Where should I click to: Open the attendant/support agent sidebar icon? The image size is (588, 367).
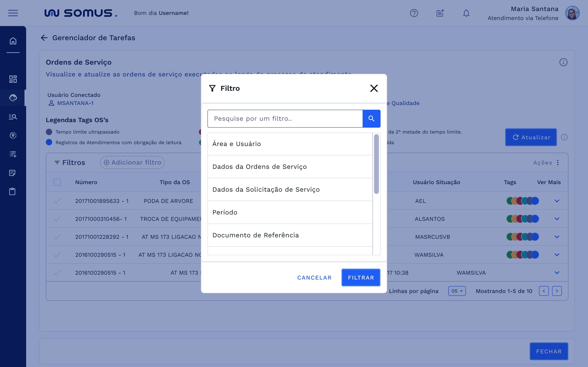pyautogui.click(x=13, y=98)
